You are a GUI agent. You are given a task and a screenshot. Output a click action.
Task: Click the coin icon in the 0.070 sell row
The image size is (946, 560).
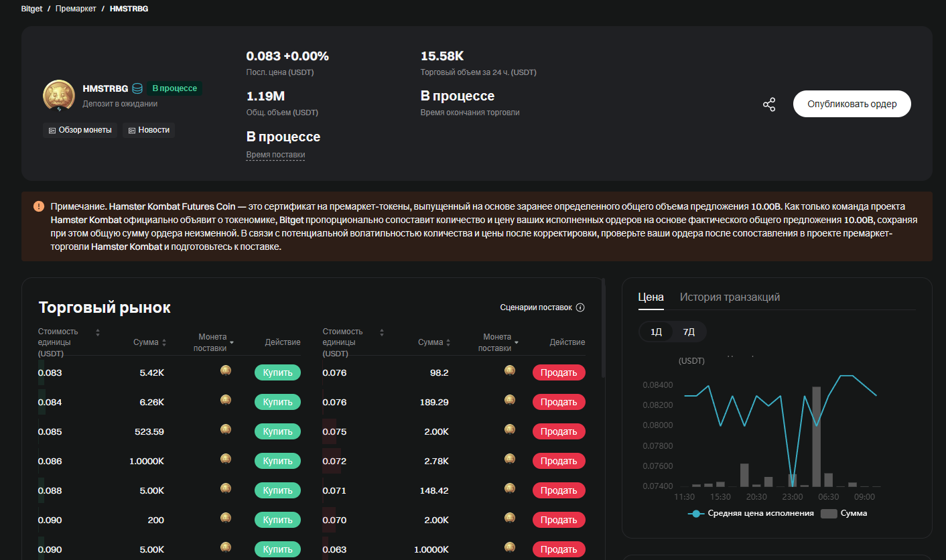(x=510, y=518)
